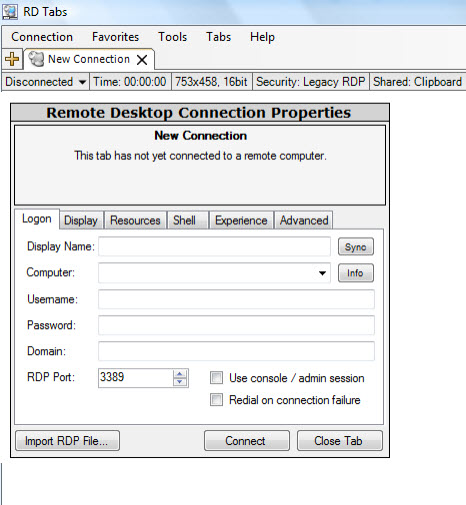Focus the Password input field
This screenshot has height=505, width=466.
click(x=236, y=325)
